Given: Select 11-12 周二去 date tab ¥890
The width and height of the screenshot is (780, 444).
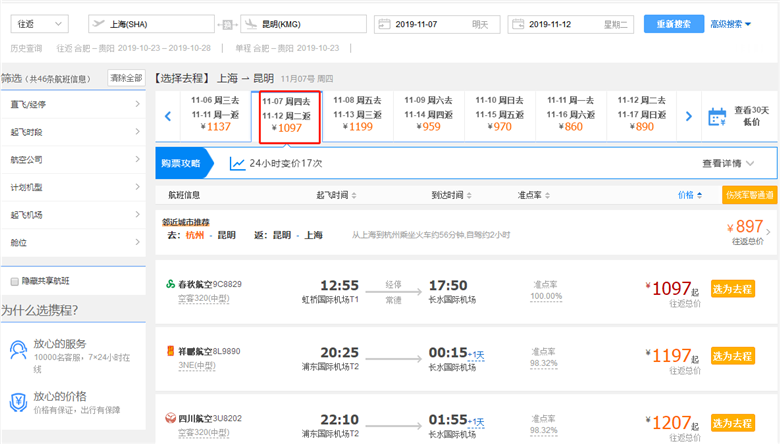Looking at the screenshot, I should pyautogui.click(x=642, y=114).
